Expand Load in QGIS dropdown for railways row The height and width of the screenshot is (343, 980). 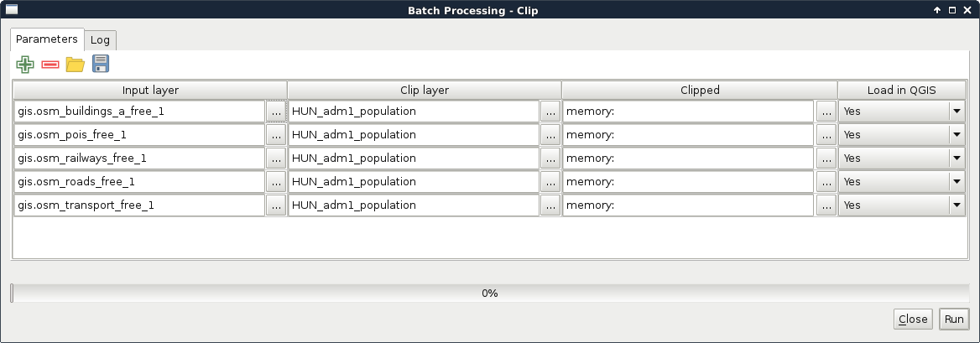[x=957, y=159]
